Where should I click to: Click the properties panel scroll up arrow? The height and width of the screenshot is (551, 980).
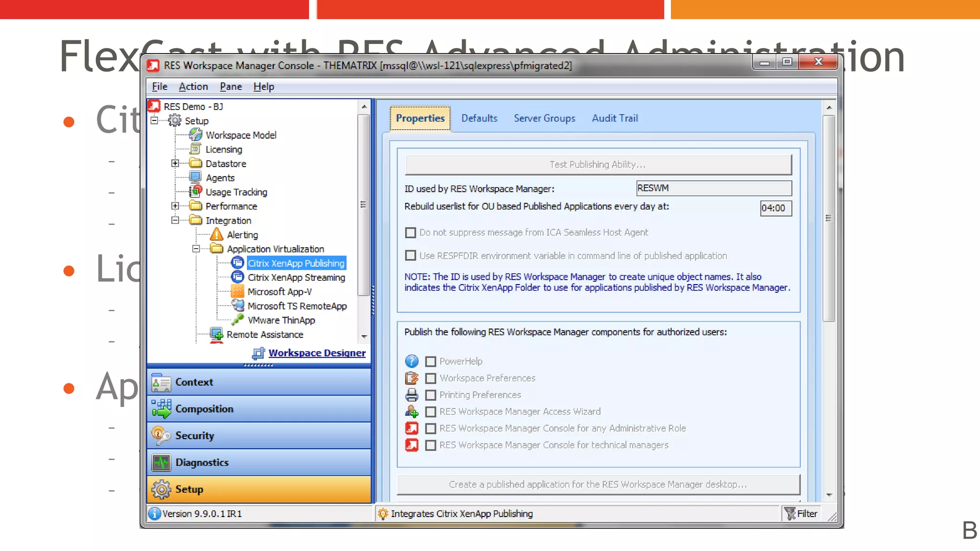pyautogui.click(x=829, y=108)
